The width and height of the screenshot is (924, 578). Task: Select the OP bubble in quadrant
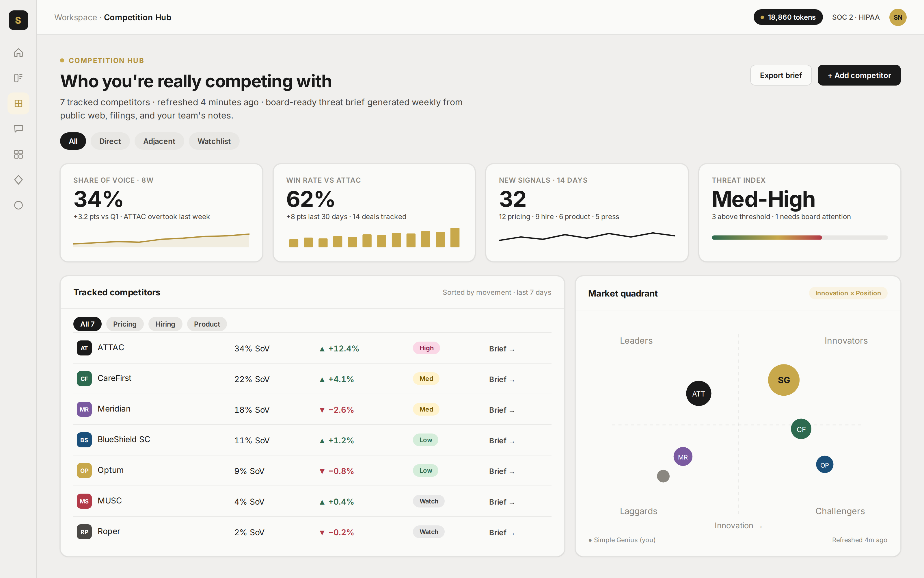tap(824, 465)
